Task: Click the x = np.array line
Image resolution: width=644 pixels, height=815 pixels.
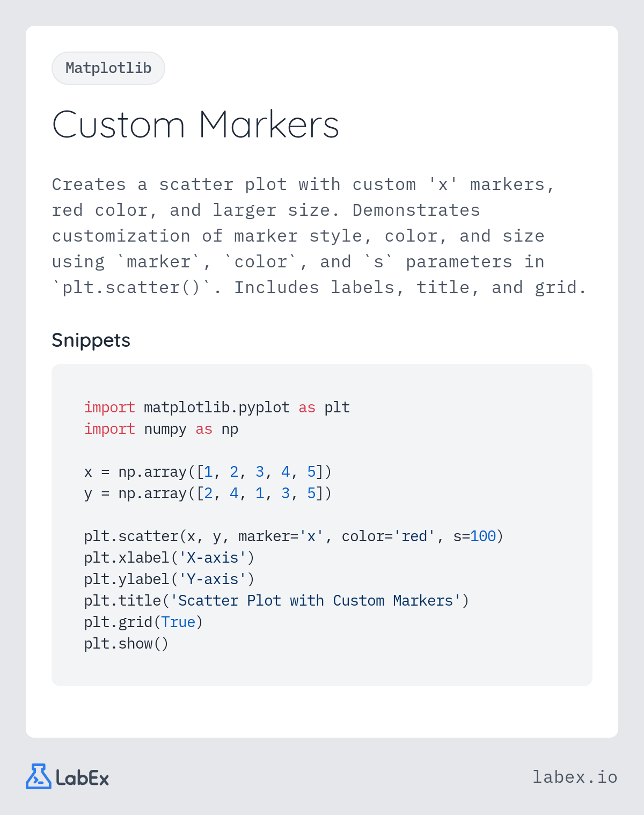Action: tap(208, 472)
